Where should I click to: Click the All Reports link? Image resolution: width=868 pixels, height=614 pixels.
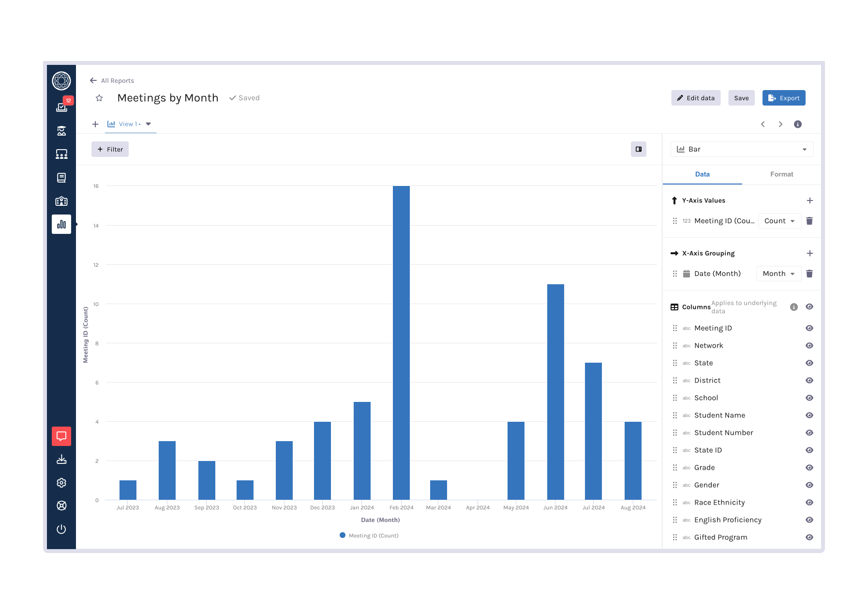click(118, 81)
